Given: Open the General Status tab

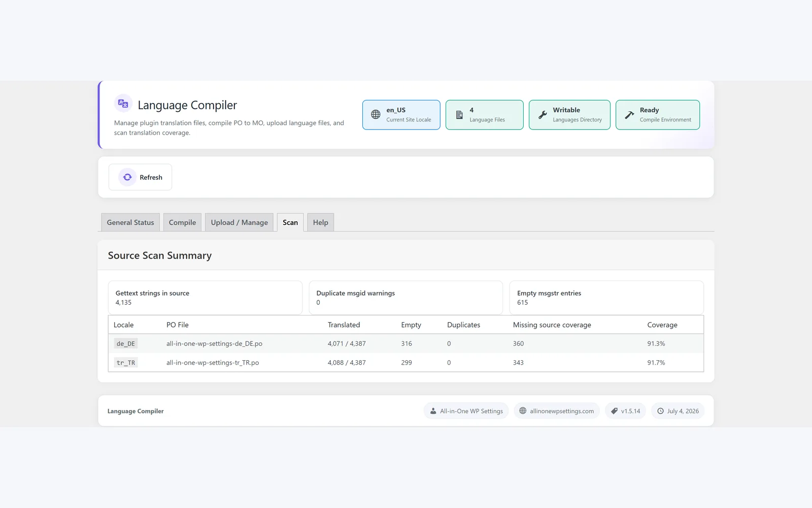Looking at the screenshot, I should [130, 223].
